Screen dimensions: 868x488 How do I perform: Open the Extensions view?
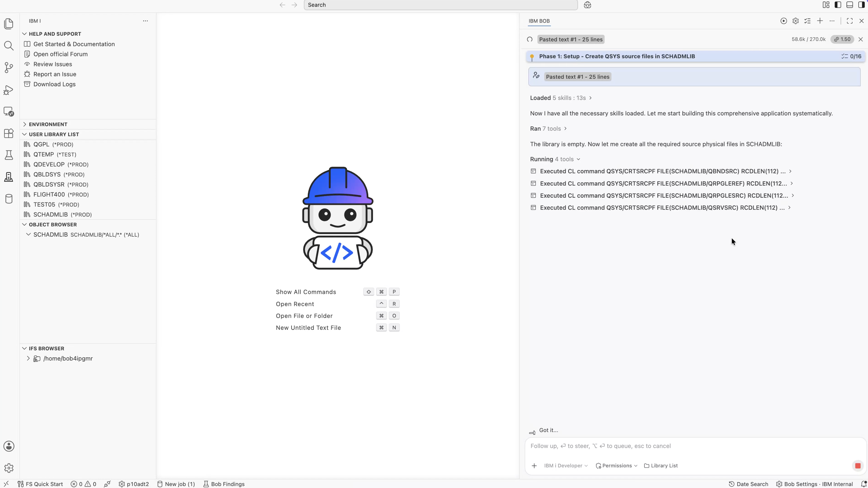9,133
